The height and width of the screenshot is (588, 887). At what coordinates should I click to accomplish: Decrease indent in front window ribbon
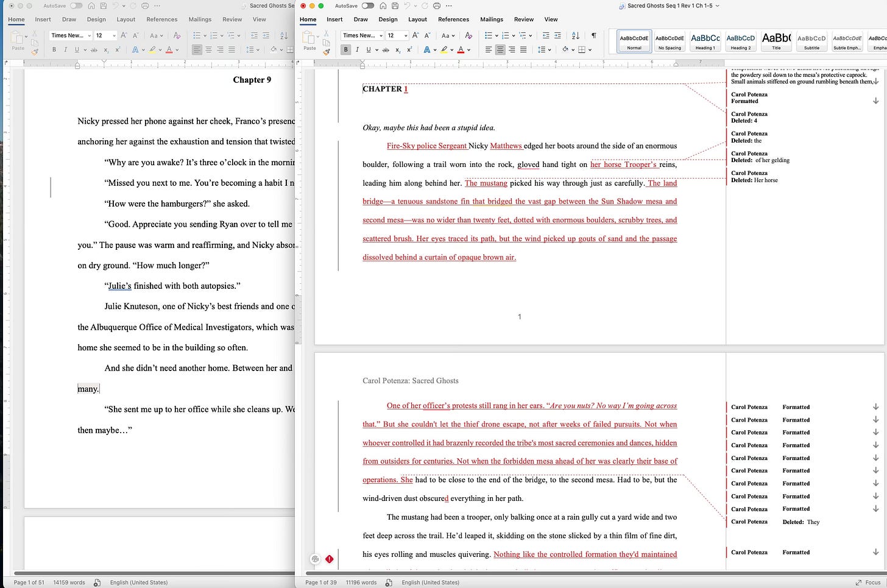(x=546, y=35)
